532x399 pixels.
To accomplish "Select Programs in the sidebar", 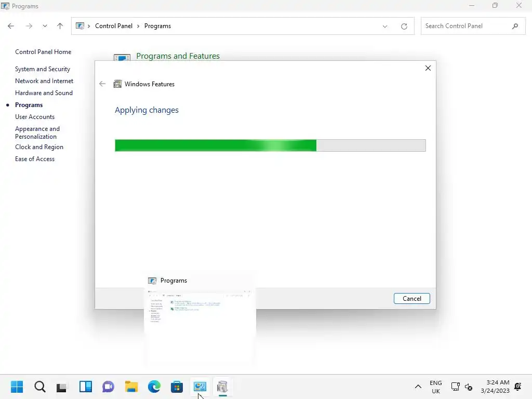I will click(x=29, y=105).
